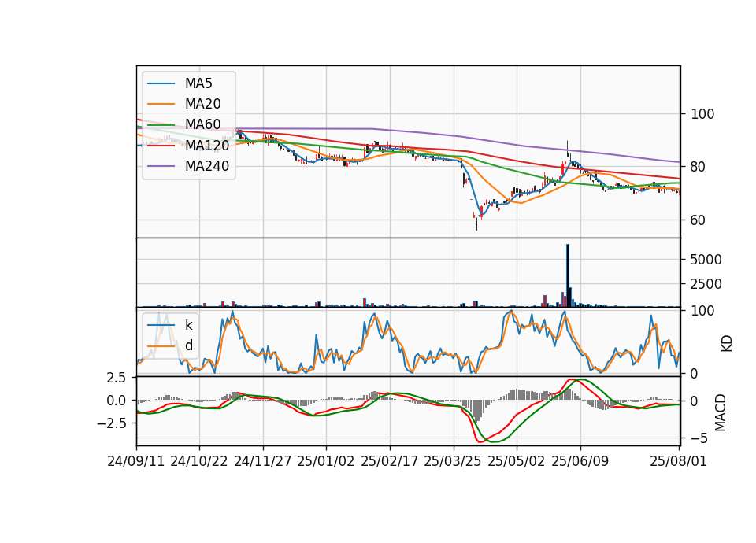Click the 'd' label in KD legend

[189, 345]
